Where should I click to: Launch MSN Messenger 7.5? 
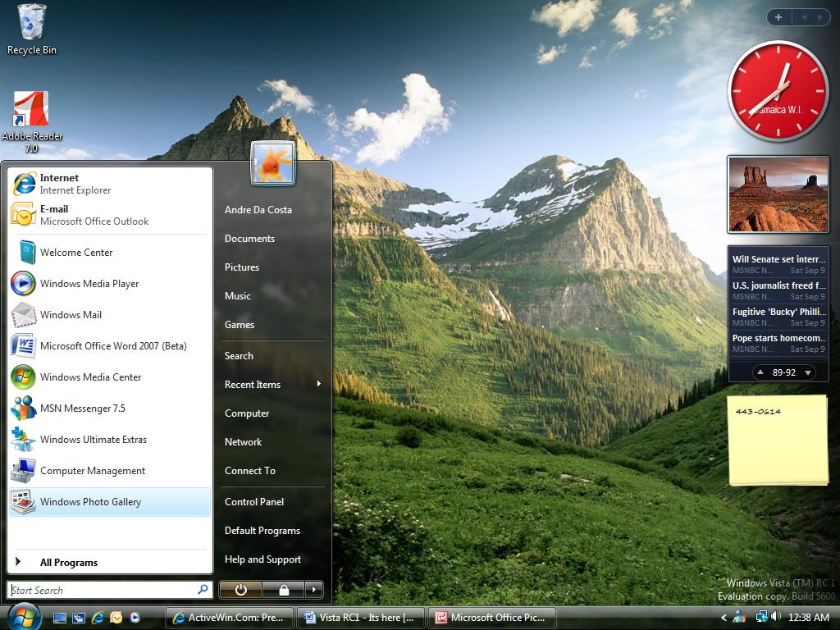[110, 408]
